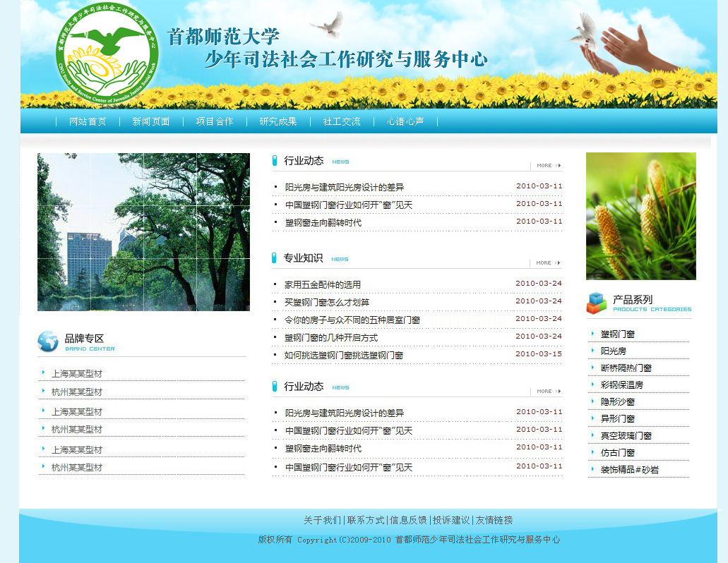
Task: Click 联系方式 in the footer
Action: click(x=366, y=521)
